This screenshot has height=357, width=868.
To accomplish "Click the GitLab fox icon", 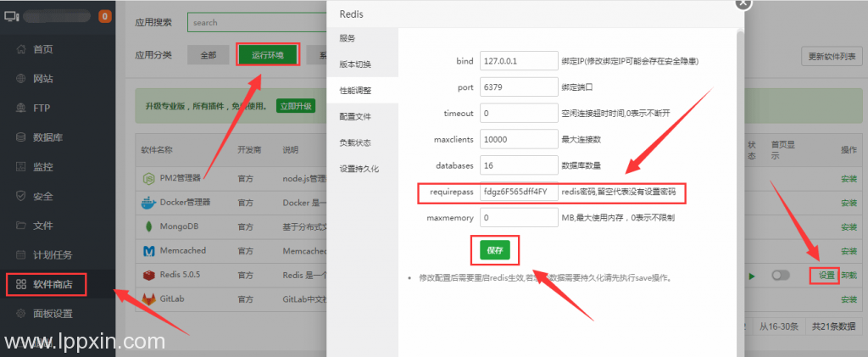I will pyautogui.click(x=148, y=299).
